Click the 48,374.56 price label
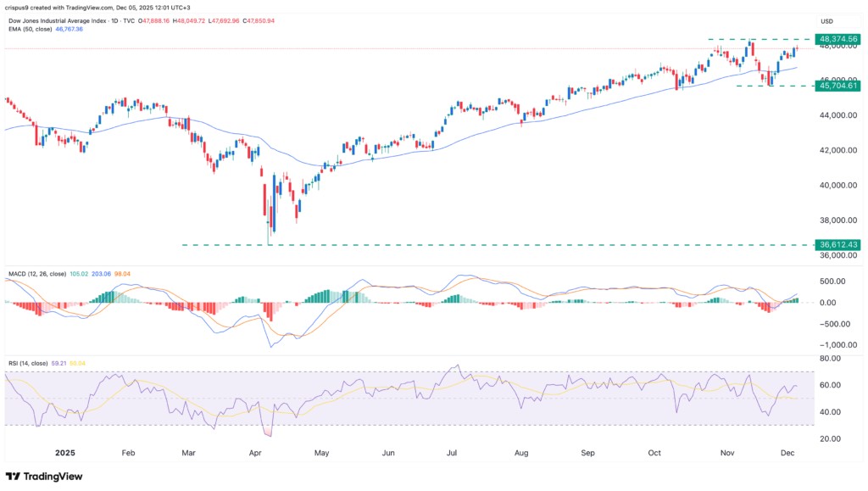The width and height of the screenshot is (868, 491). (x=837, y=39)
